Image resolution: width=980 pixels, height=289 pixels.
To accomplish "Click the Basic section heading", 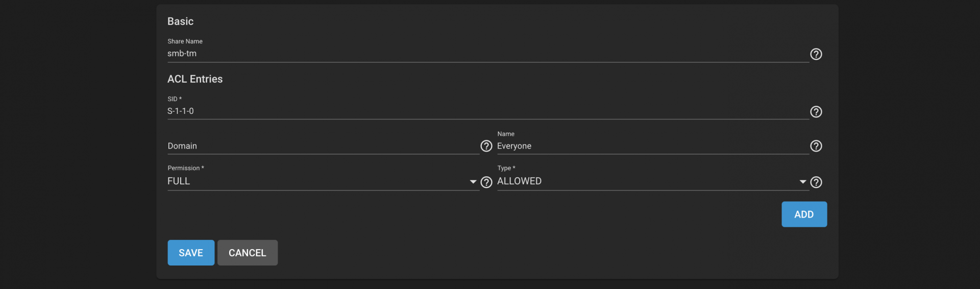I will coord(180,21).
